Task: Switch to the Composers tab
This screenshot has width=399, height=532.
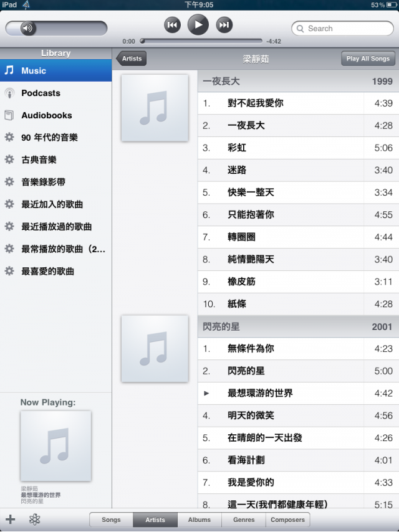Action: tap(287, 520)
